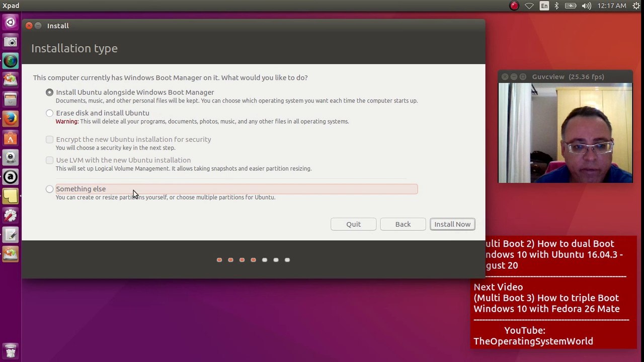This screenshot has height=362, width=644.
Task: Minimize the Install window
Action: tap(38, 26)
